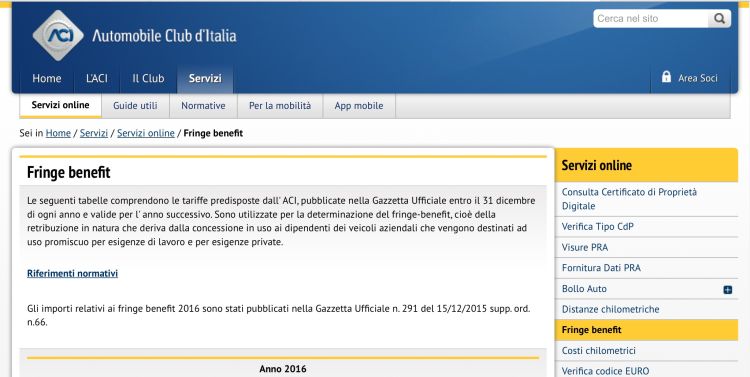Follow the Riferimenti normativi link

[72, 274]
